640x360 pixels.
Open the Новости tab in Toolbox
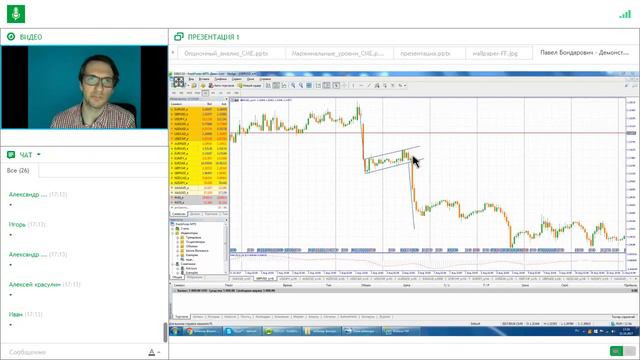pyautogui.click(x=230, y=317)
